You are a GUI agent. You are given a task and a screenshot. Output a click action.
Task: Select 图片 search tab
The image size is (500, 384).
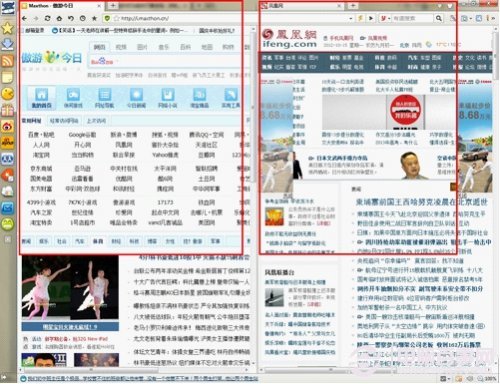point(142,47)
